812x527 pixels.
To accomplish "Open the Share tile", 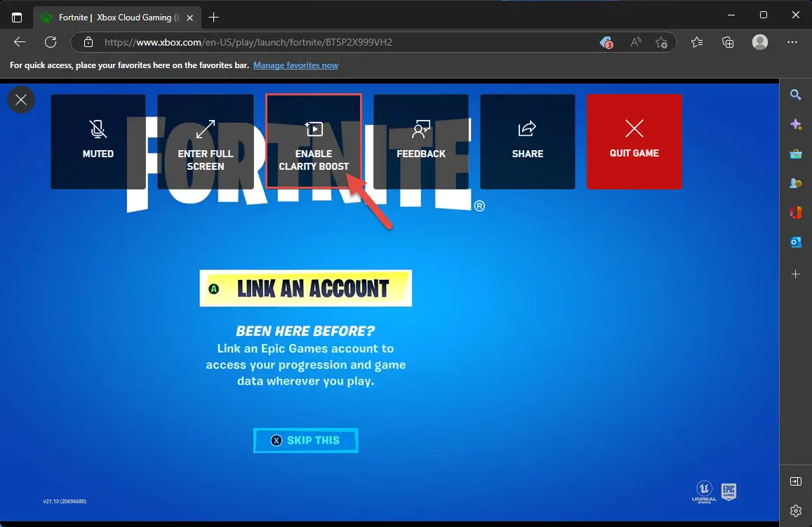I will click(528, 141).
